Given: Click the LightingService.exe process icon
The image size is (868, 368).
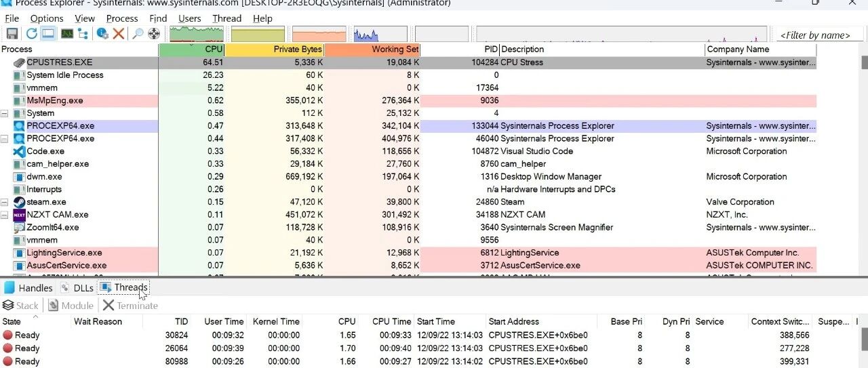Looking at the screenshot, I should [x=19, y=253].
